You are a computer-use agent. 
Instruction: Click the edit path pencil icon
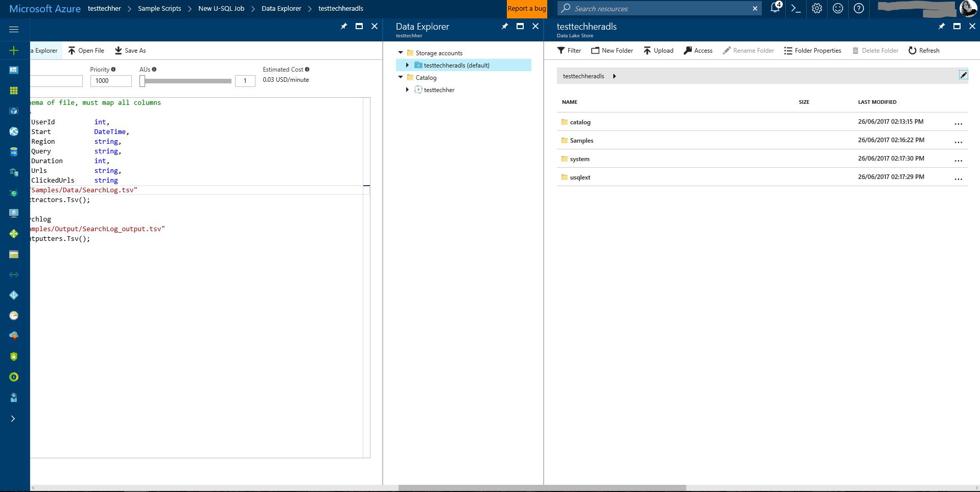point(963,75)
